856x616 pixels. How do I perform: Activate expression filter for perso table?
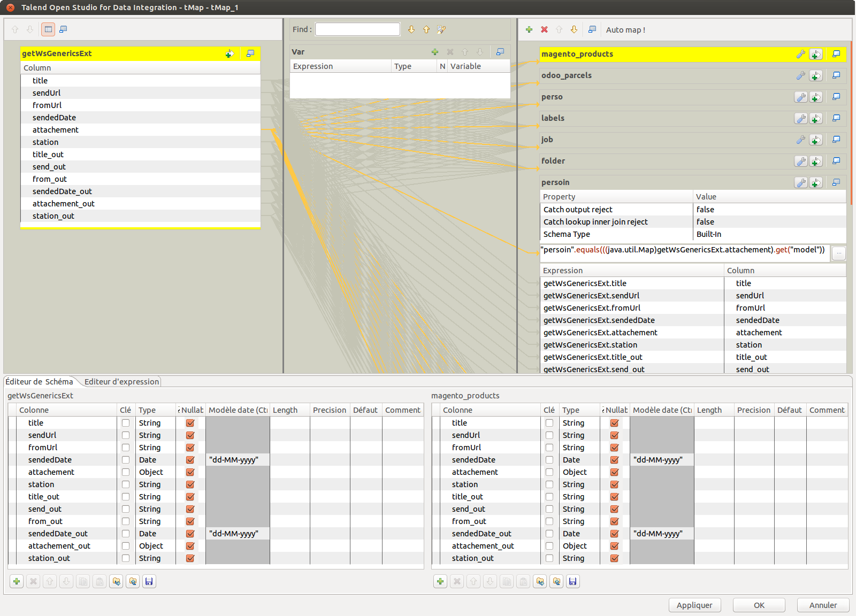point(816,97)
